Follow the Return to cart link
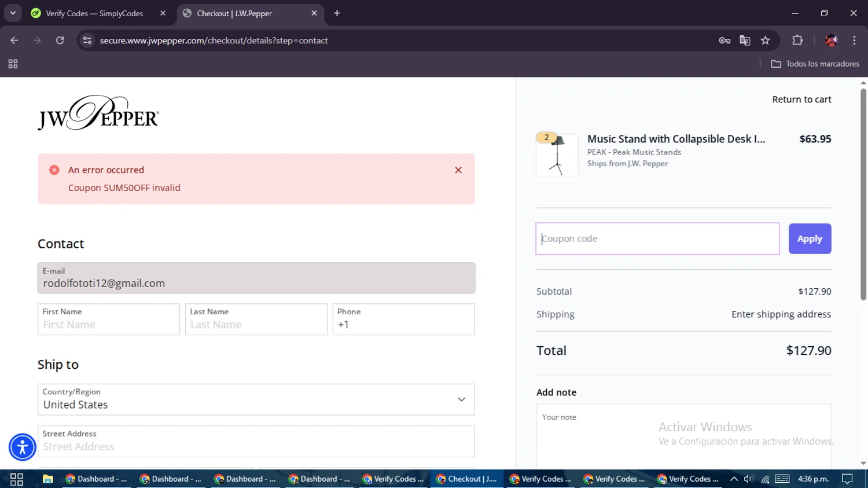The height and width of the screenshot is (488, 868). click(x=801, y=100)
